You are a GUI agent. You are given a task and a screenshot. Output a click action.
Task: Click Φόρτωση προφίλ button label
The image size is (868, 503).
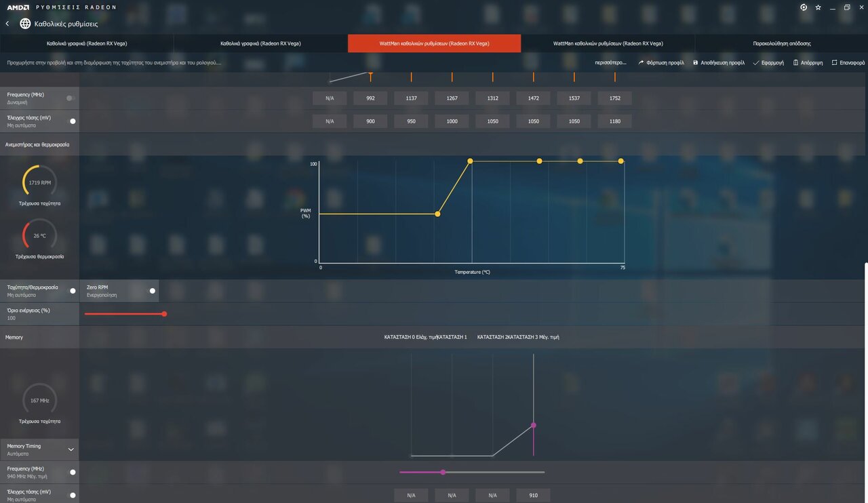tap(666, 62)
